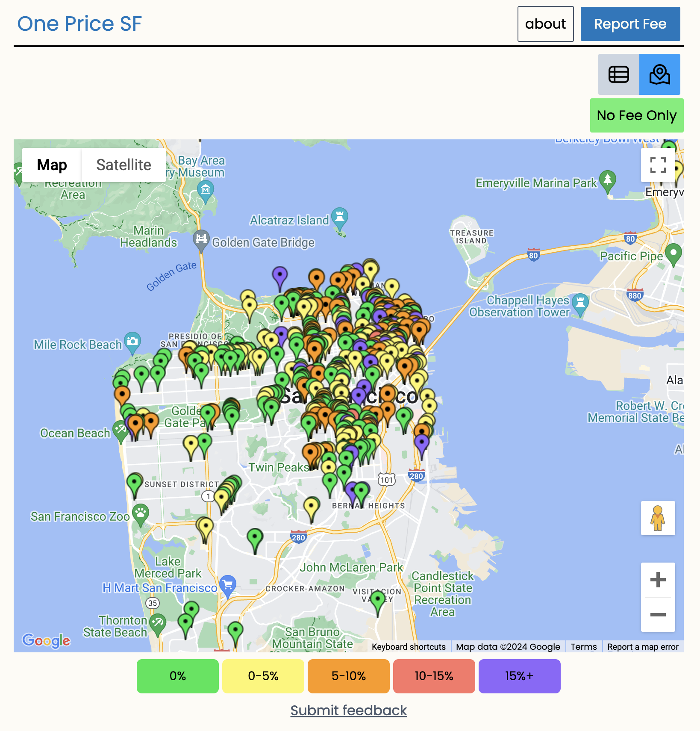Open the Submit feedback link
Screen dimensions: 700x731
(349, 710)
